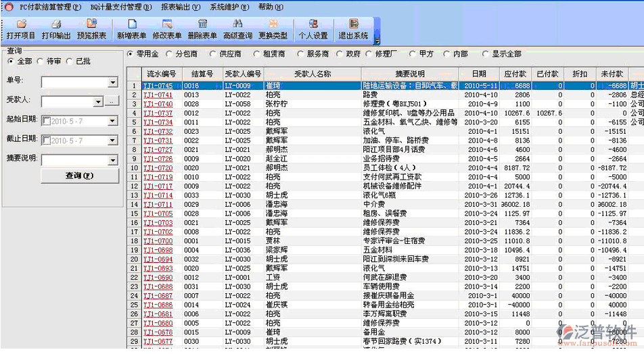The height and width of the screenshot is (354, 644).
Task: Expand the 摘要说明 dropdown
Action: [x=113, y=161]
